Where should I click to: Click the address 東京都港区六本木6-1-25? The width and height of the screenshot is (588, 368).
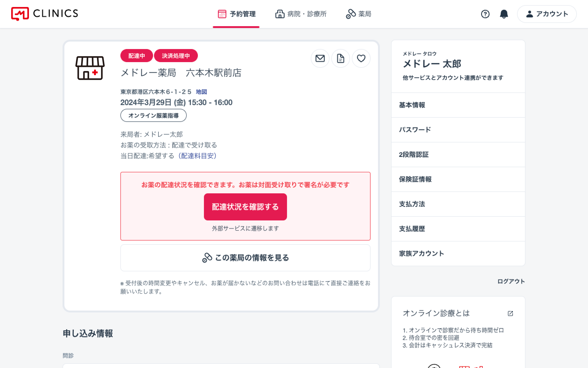click(156, 92)
